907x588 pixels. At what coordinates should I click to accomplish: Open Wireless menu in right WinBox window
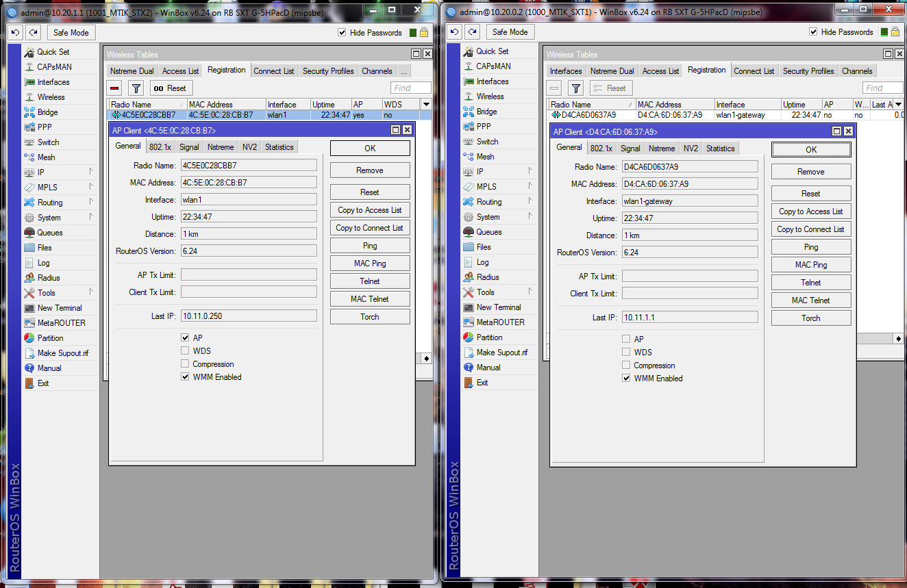[x=490, y=97]
